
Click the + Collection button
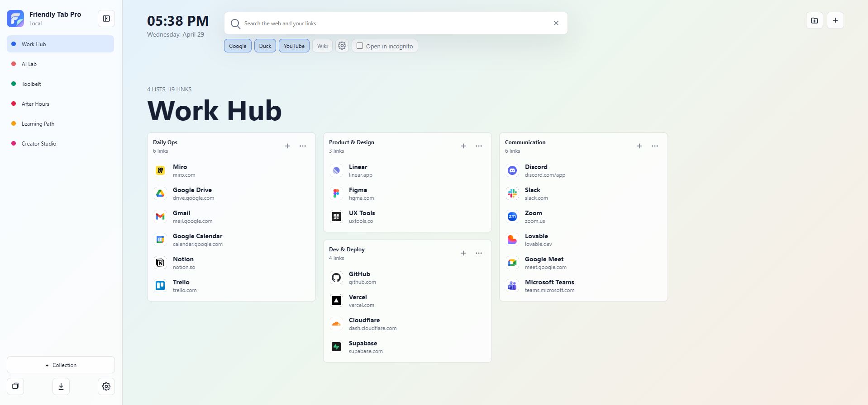(x=61, y=365)
